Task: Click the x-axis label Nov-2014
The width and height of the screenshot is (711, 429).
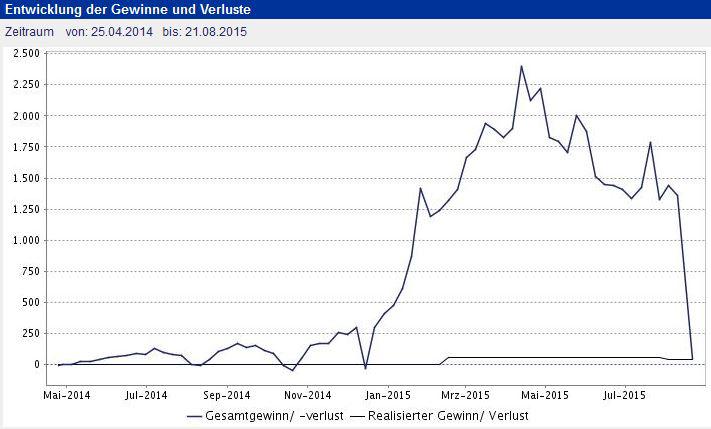Action: coord(307,395)
